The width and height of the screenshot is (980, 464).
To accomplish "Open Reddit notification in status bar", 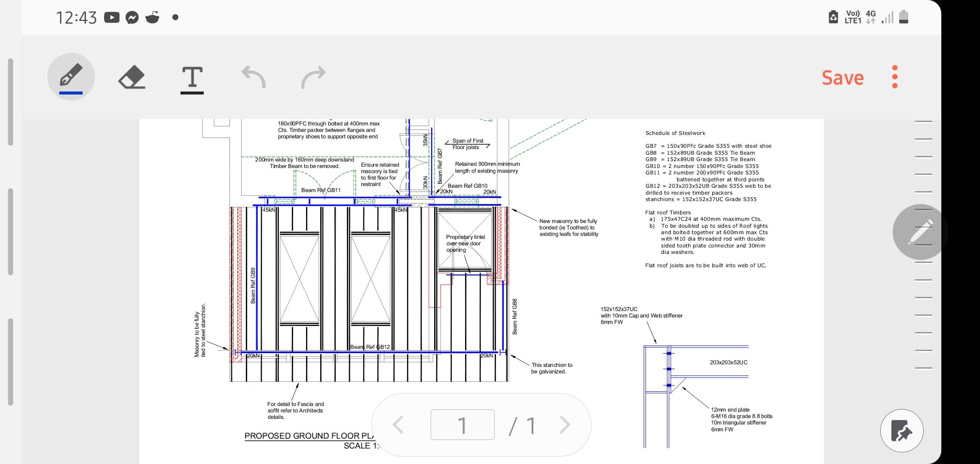I will tap(153, 18).
